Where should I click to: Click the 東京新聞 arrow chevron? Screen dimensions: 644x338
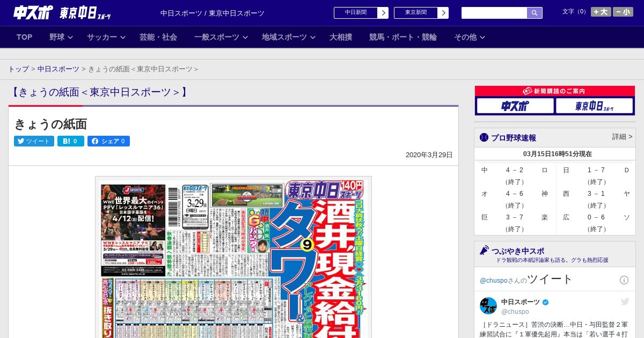pyautogui.click(x=443, y=13)
